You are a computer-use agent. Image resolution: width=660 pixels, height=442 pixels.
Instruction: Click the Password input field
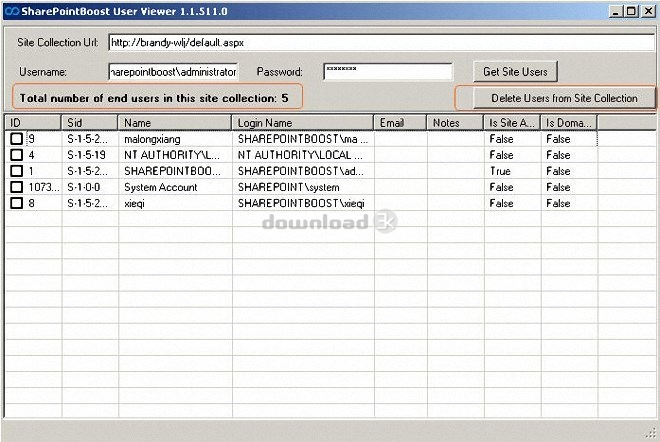click(388, 72)
